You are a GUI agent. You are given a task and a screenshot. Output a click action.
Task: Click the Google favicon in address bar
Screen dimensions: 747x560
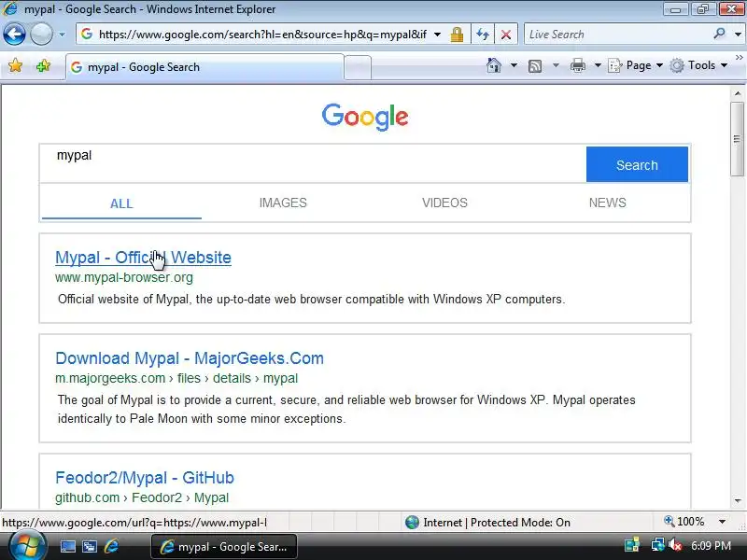pos(87,34)
